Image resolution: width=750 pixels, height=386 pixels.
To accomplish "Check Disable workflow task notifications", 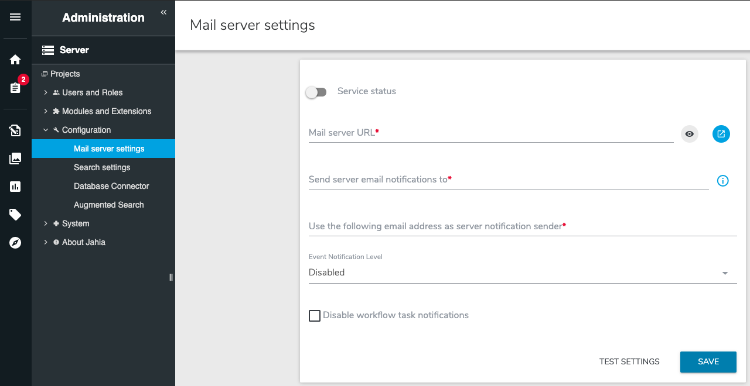I will pos(314,316).
